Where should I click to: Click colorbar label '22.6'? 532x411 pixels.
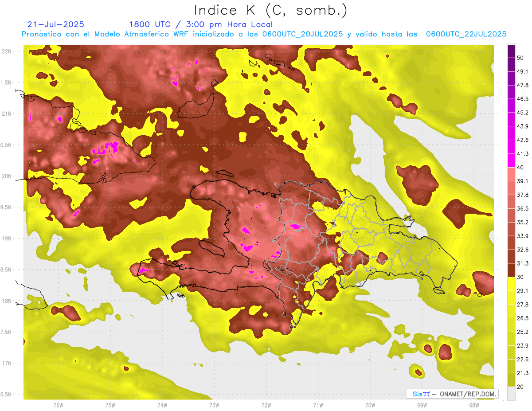coord(523,359)
